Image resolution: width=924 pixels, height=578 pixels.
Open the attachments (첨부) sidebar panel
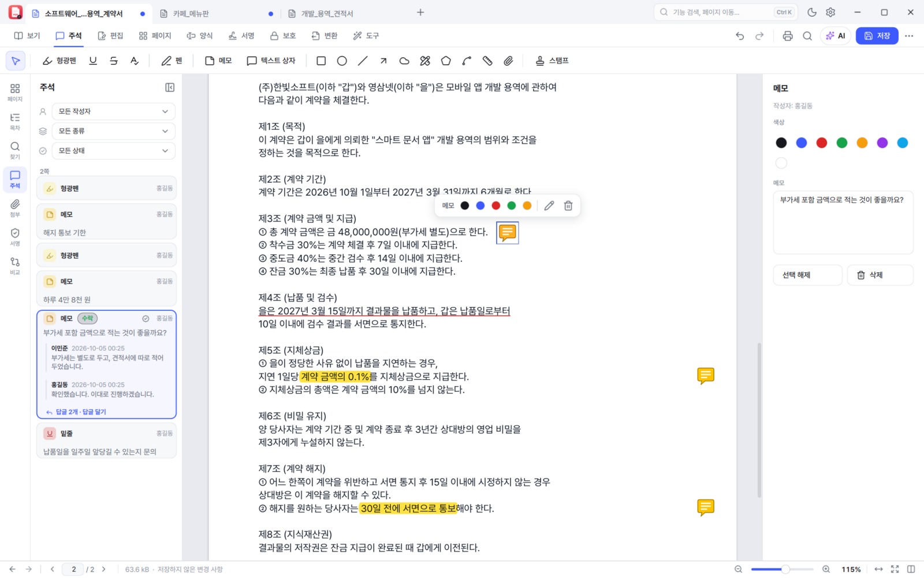[x=15, y=208]
